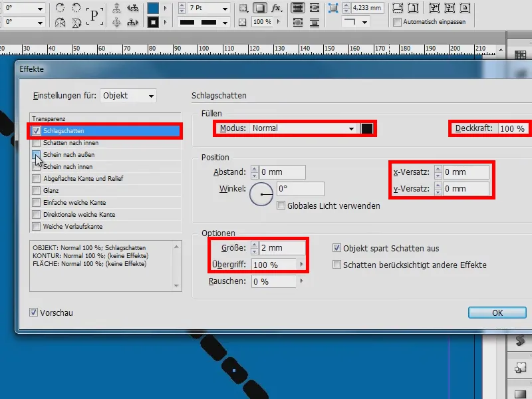Click the Deckkraft 100 % field

[513, 128]
